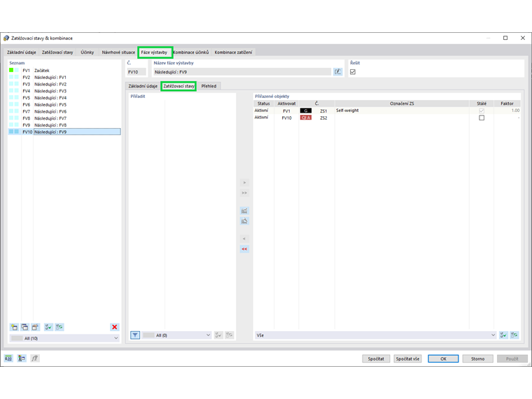532x399 pixels.
Task: Switch to the Základní údaje main tab
Action: pos(22,52)
